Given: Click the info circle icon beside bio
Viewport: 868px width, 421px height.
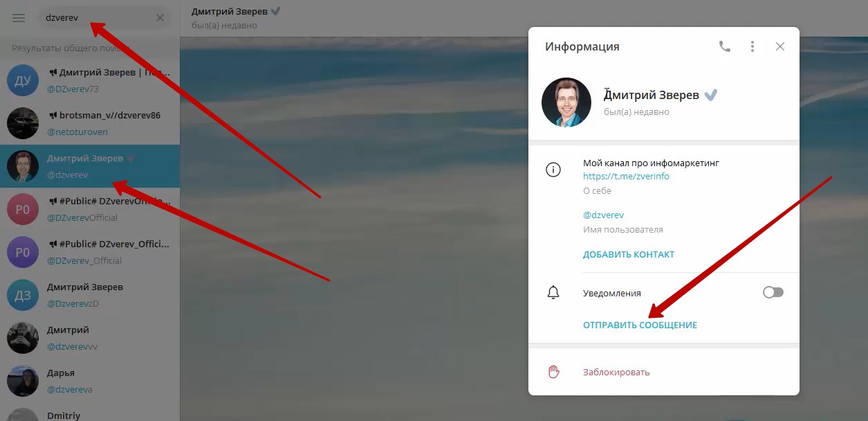Looking at the screenshot, I should (553, 170).
